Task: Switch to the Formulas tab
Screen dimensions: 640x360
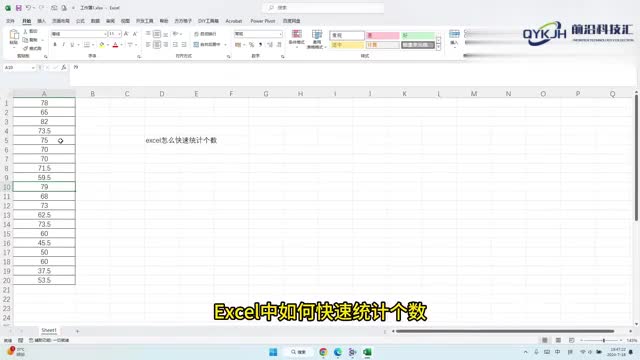Action: [x=80, y=21]
